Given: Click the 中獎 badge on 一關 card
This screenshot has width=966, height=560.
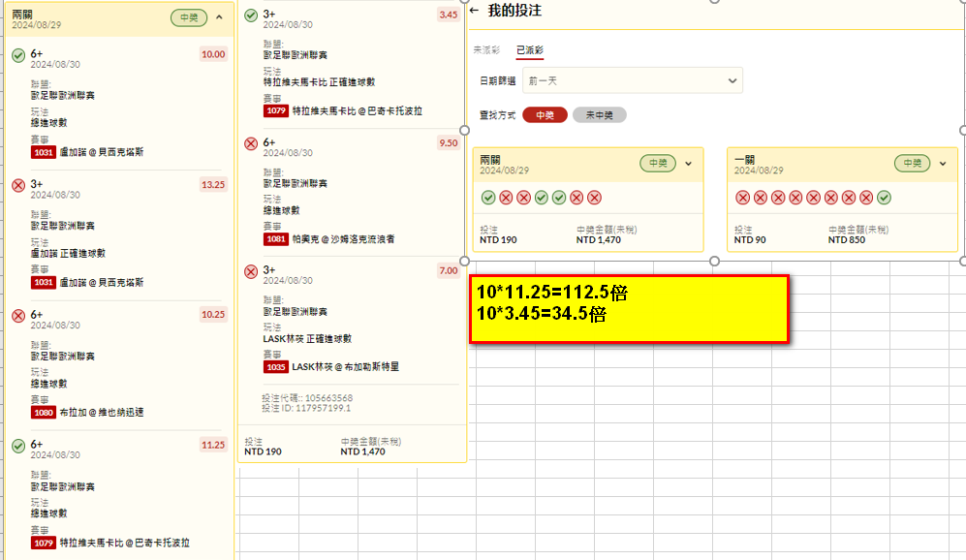Looking at the screenshot, I should [x=911, y=164].
